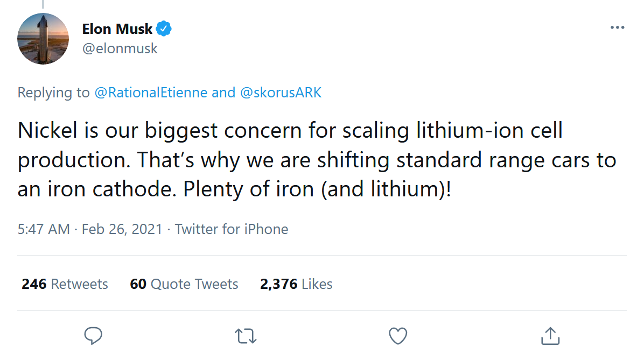Click the Elon Musk display name
Screen dimensions: 644x361
point(117,29)
